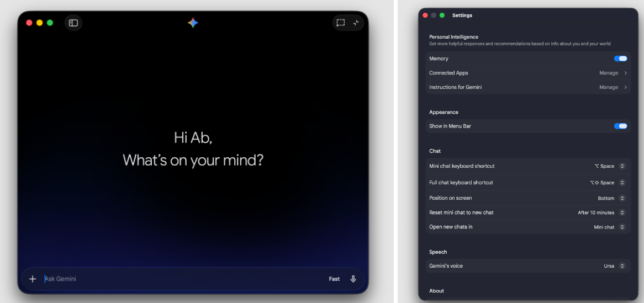Screen dimensions: 644x303
Task: Open Instructions for Gemini Manage chevron
Action: tap(625, 87)
